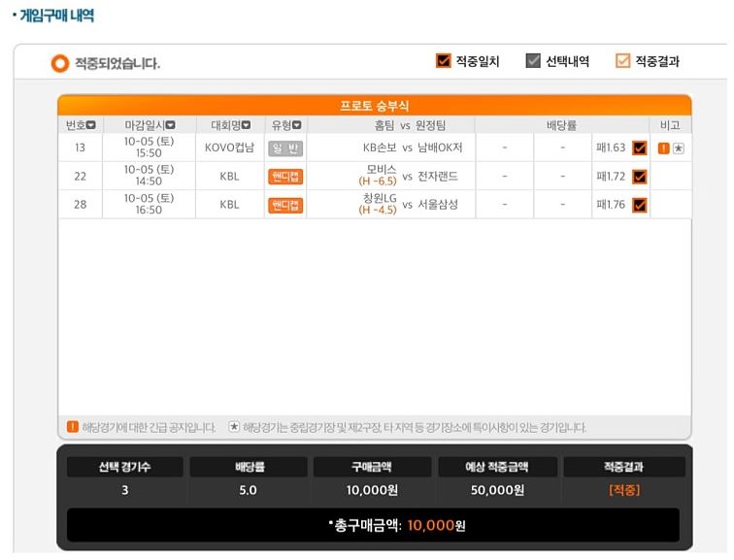Click the 10-05 (토) 15:50 deadline

pos(149,148)
